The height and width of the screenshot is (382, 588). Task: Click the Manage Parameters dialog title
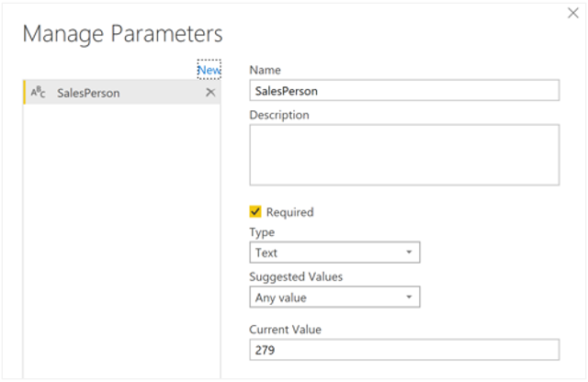point(122,34)
